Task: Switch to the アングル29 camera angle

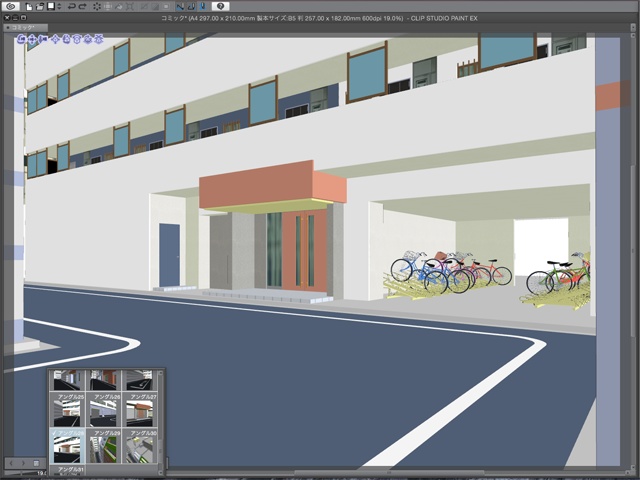Action: 104,447
